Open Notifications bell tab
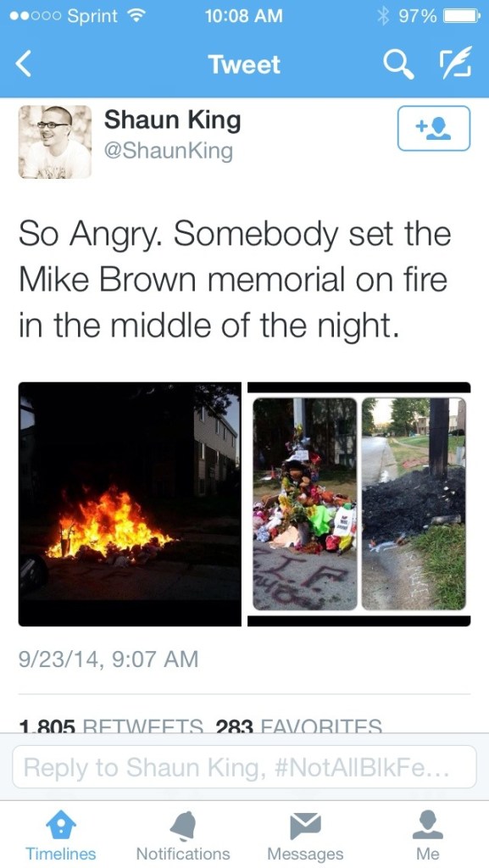 (183, 837)
